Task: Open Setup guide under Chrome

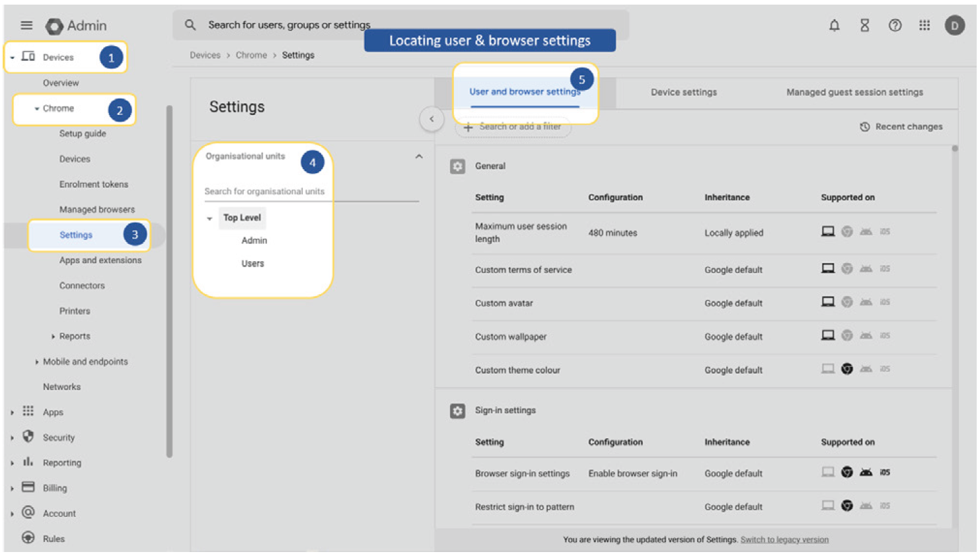Action: (83, 134)
